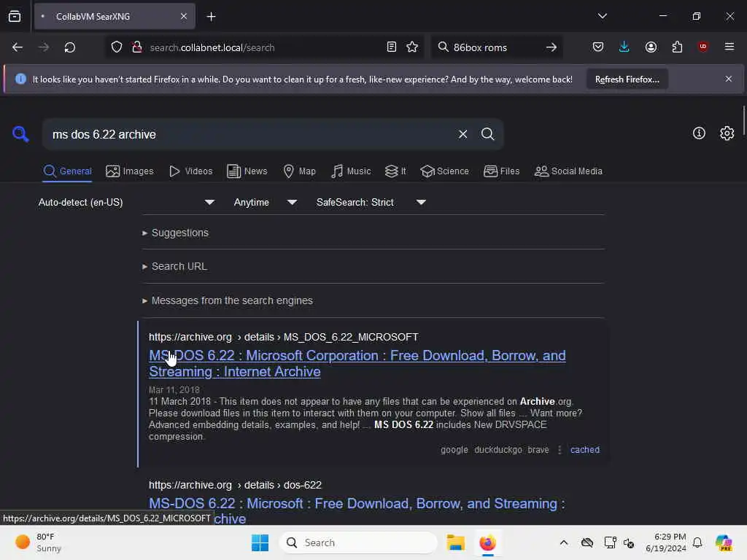This screenshot has height=560, width=747.
Task: Open the notification bell
Action: (697, 542)
